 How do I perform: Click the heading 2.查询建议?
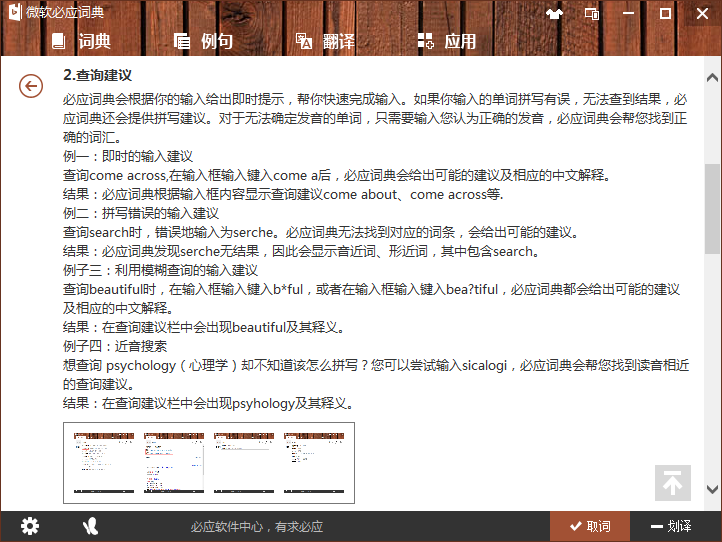tap(98, 75)
